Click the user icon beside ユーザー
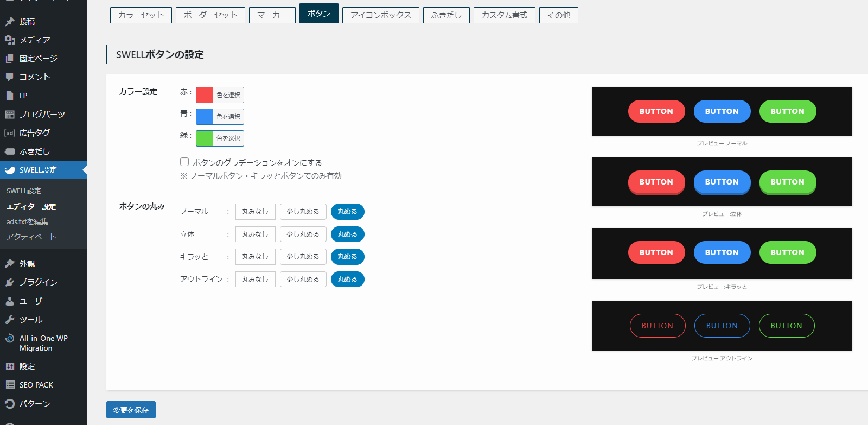This screenshot has width=868, height=425. [x=10, y=301]
